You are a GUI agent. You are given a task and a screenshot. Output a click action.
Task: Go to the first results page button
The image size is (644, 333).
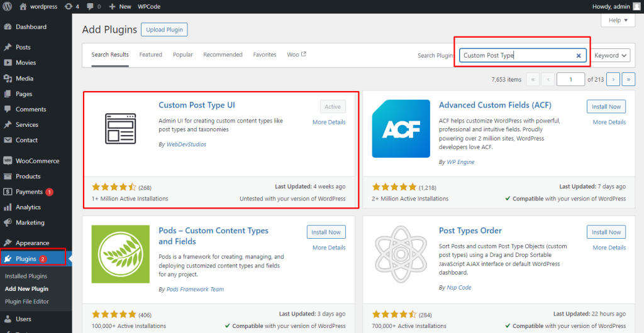point(533,80)
